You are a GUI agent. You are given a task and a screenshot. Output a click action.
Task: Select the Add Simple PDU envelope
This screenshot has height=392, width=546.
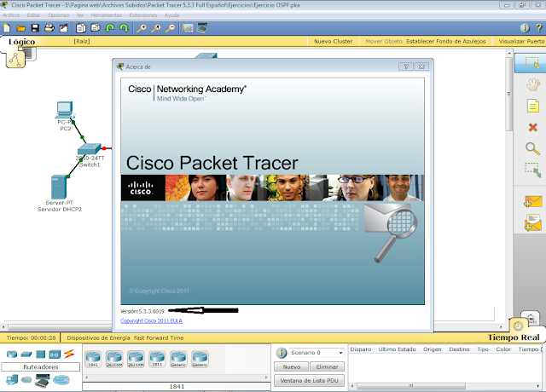pos(532,201)
